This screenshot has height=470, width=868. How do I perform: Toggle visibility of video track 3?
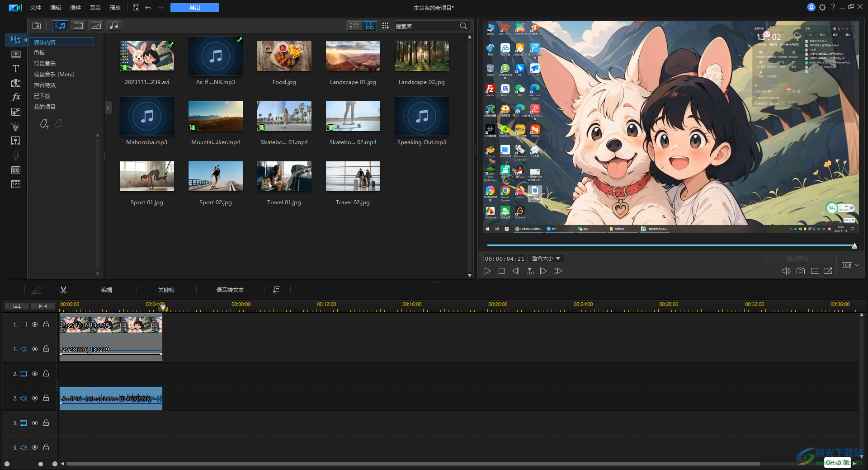pos(35,423)
